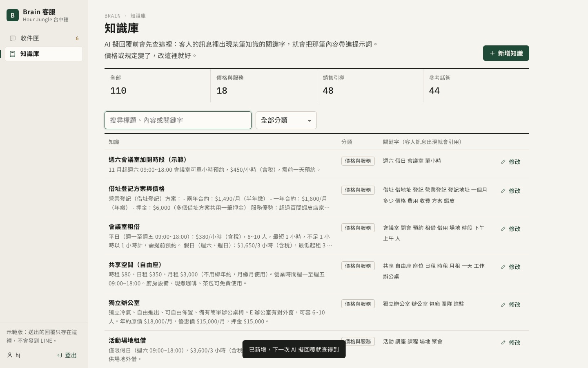588x368 pixels.
Task: Select the title 活動場地租借
Action: [x=127, y=341]
